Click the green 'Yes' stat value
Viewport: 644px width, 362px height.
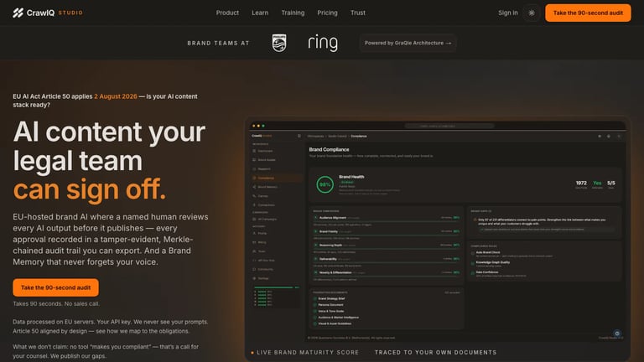[597, 183]
